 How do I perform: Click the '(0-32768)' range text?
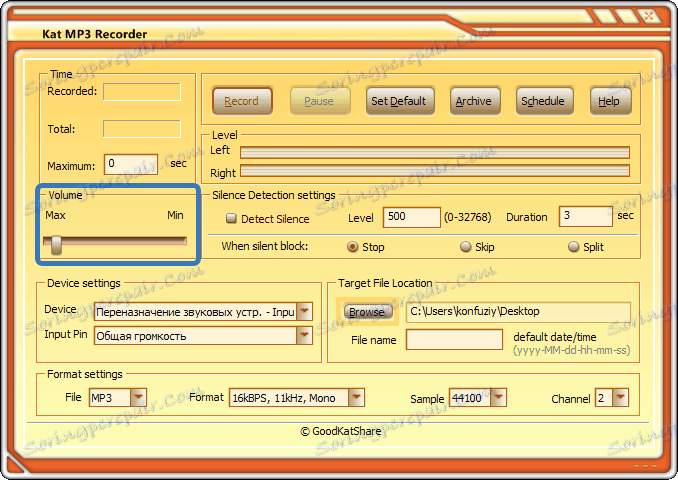click(467, 217)
